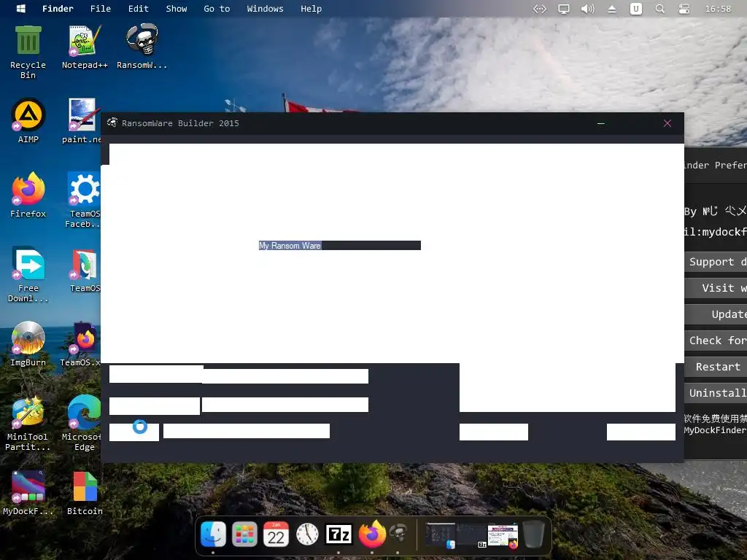The width and height of the screenshot is (747, 560).
Task: Click the Finder icon in the dock
Action: click(213, 534)
